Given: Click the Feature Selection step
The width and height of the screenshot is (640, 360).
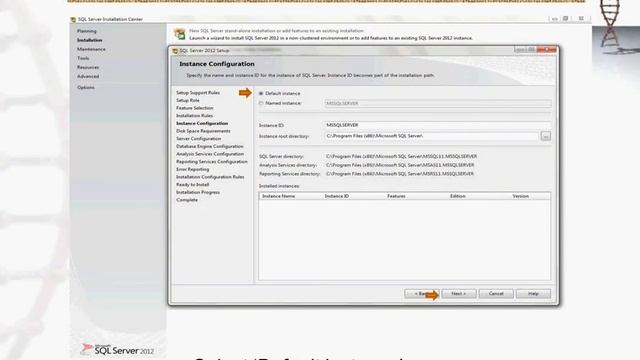Looking at the screenshot, I should click(195, 108).
